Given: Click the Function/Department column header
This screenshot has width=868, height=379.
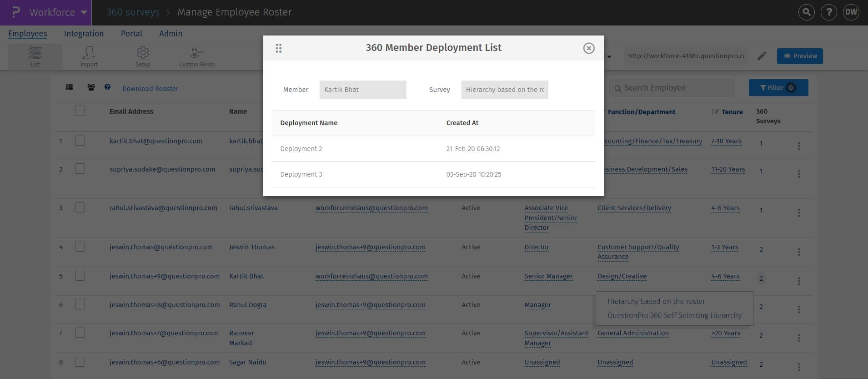Looking at the screenshot, I should (642, 112).
